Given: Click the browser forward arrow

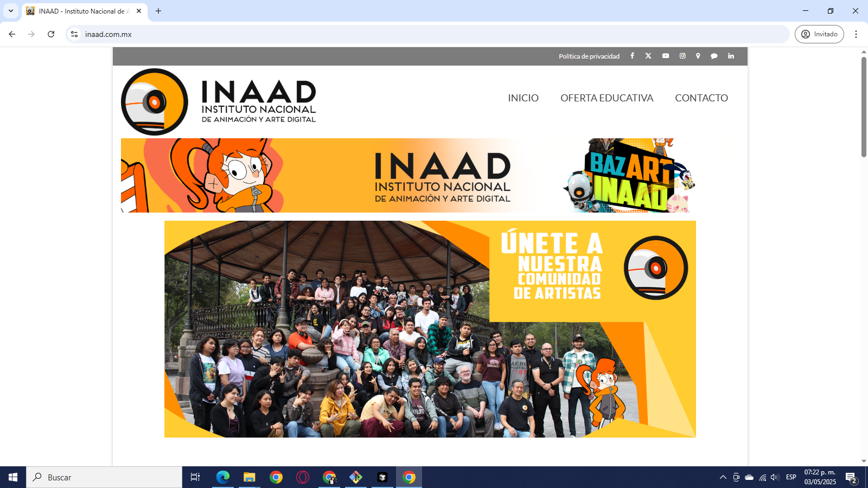Looking at the screenshot, I should point(31,34).
